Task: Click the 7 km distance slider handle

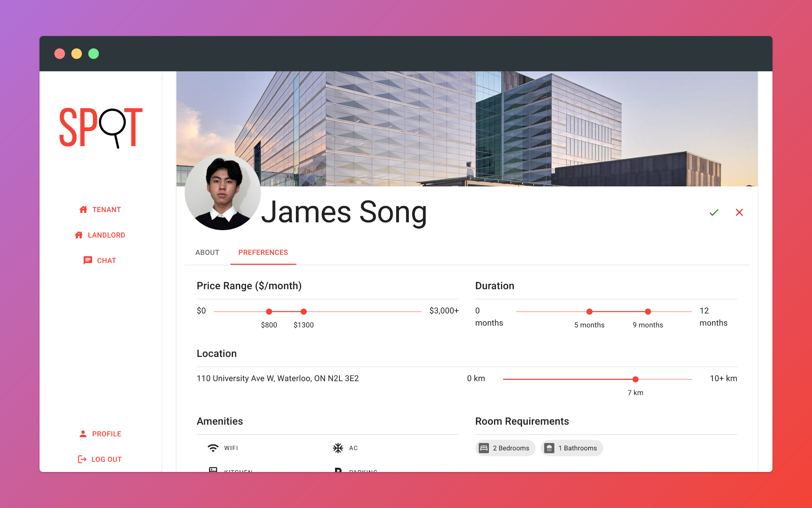Action: [x=635, y=379]
